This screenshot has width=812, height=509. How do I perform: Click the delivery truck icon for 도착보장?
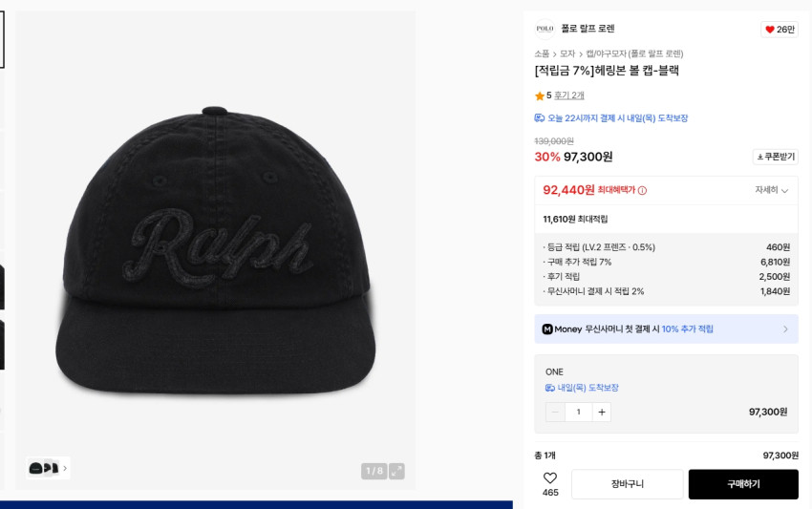[540, 118]
